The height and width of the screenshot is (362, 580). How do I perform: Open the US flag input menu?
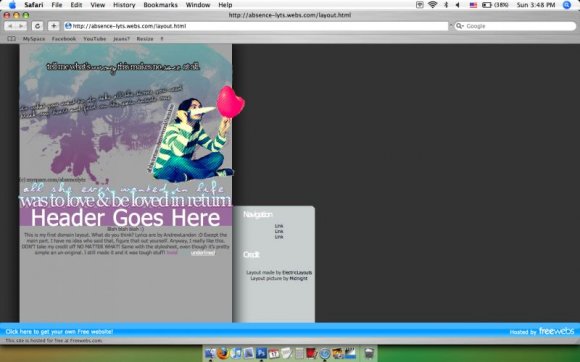click(x=473, y=5)
